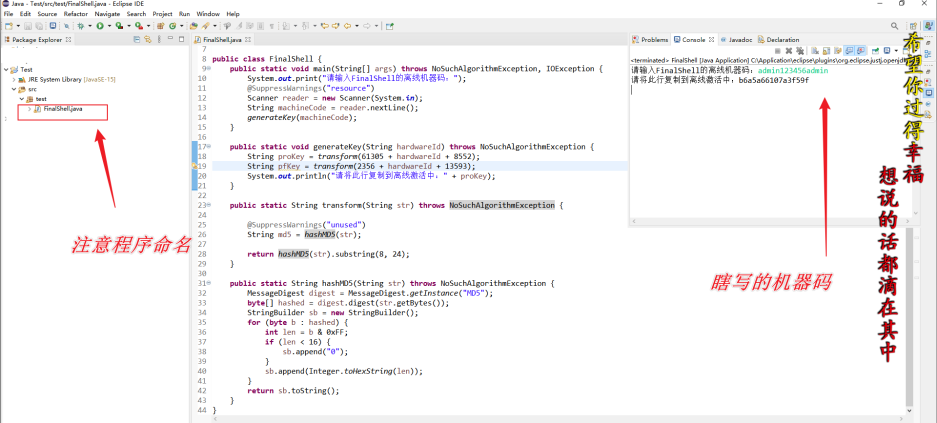Image resolution: width=937 pixels, height=423 pixels.
Task: Open the Window menu
Action: click(208, 13)
